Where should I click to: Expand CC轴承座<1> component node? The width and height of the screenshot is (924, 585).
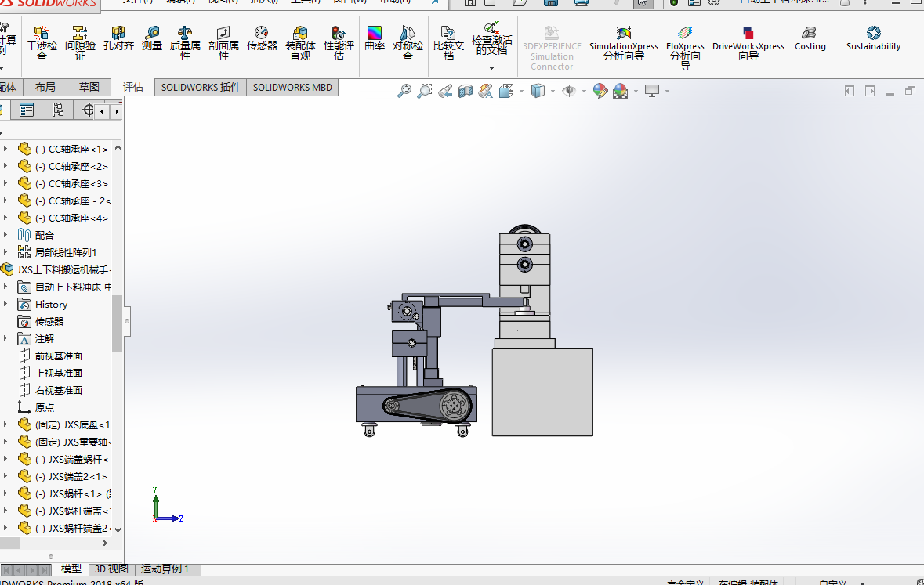tap(6, 149)
